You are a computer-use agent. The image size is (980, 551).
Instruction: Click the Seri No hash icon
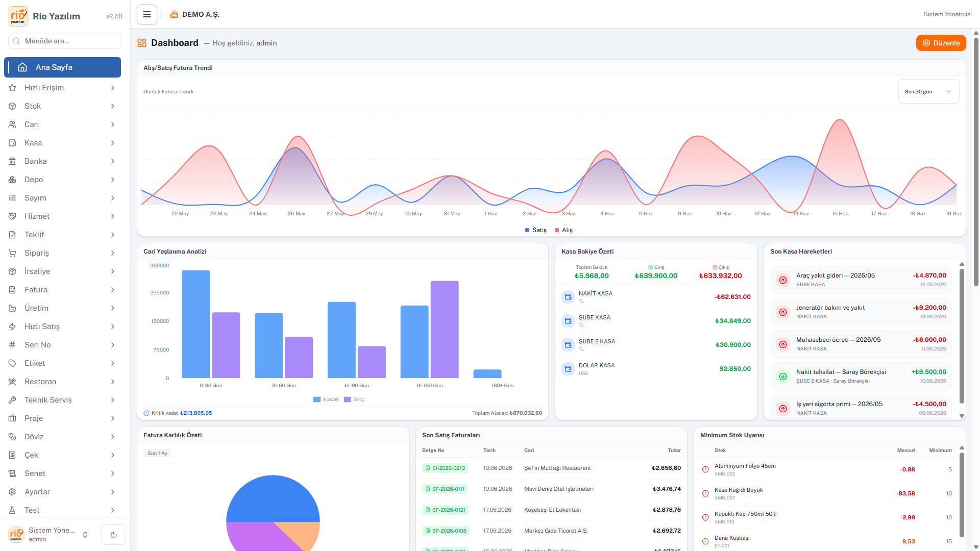[x=12, y=345]
